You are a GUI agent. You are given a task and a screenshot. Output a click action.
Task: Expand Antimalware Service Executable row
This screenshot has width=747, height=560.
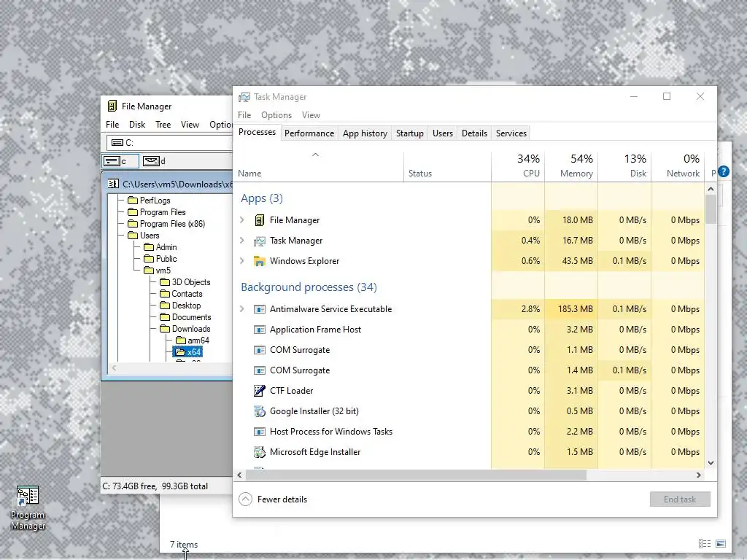[x=242, y=309]
